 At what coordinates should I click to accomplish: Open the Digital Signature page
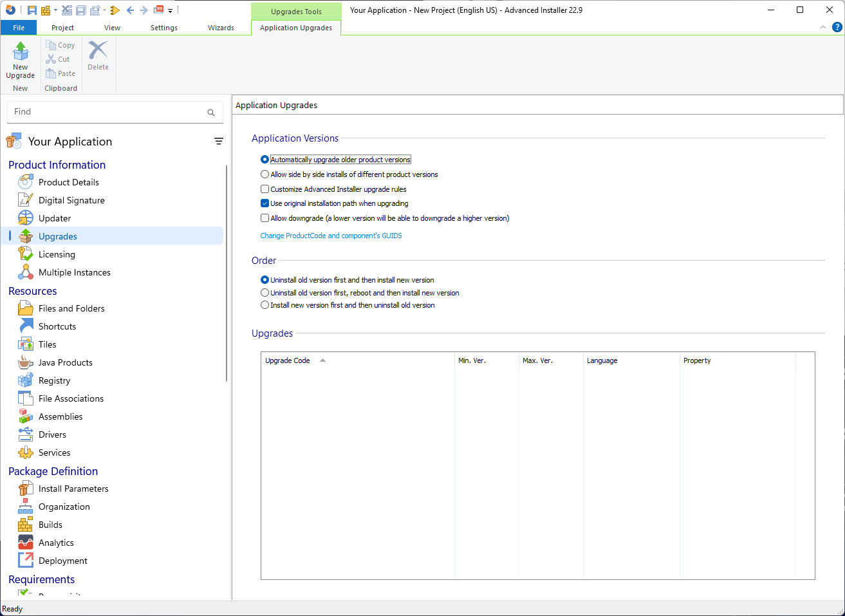[71, 200]
